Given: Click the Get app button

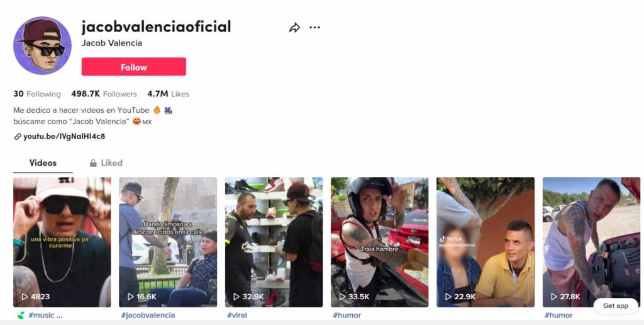Looking at the screenshot, I should point(616,305).
